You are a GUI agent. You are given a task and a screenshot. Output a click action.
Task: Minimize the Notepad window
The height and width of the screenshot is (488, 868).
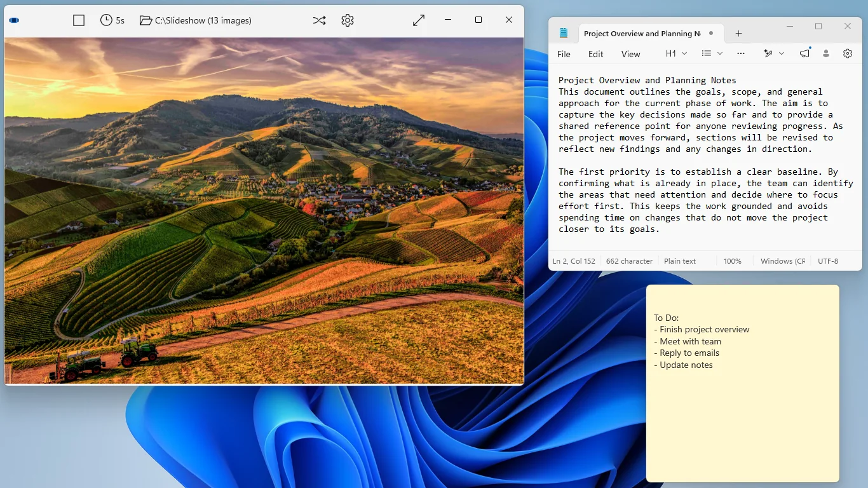point(789,26)
